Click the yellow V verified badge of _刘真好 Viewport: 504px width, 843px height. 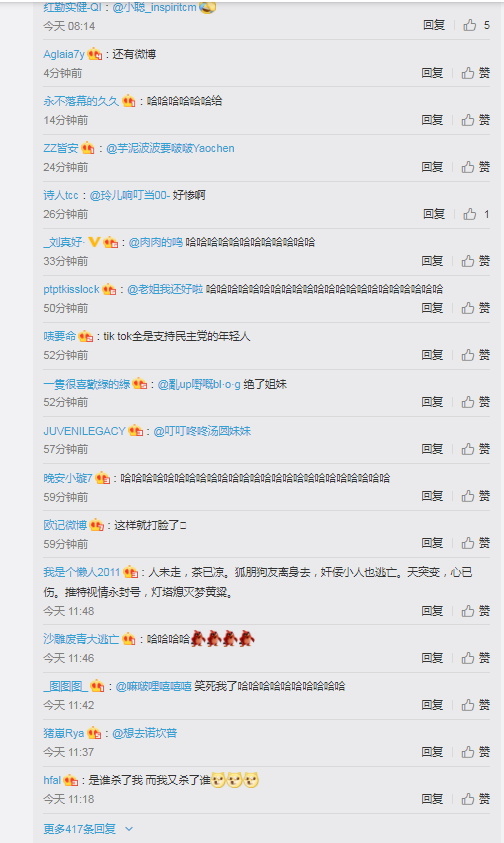(94, 242)
